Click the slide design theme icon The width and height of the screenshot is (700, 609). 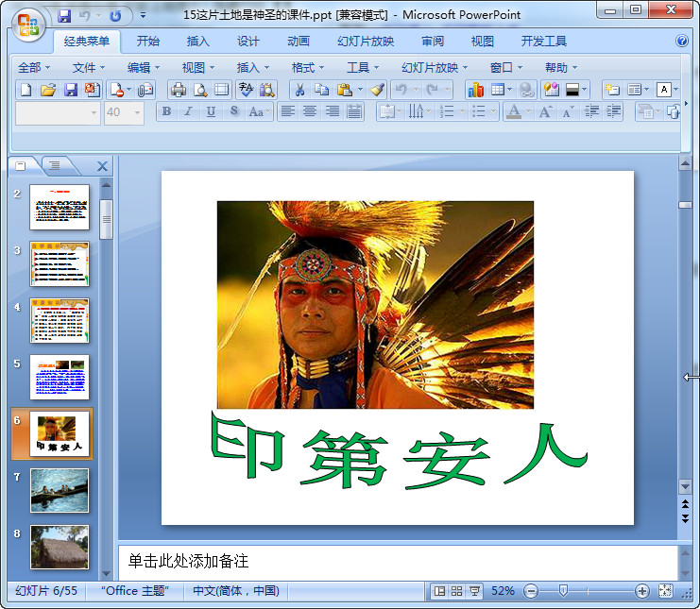tap(552, 90)
